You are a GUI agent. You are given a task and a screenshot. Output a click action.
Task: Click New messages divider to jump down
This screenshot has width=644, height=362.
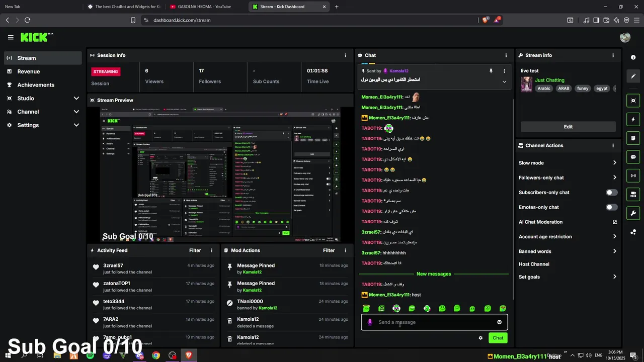[434, 274]
